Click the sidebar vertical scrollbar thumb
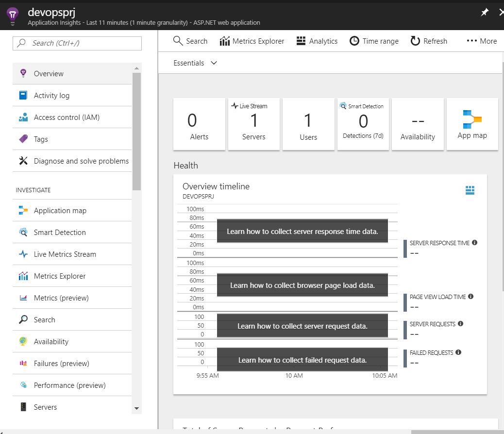 pyautogui.click(x=136, y=132)
